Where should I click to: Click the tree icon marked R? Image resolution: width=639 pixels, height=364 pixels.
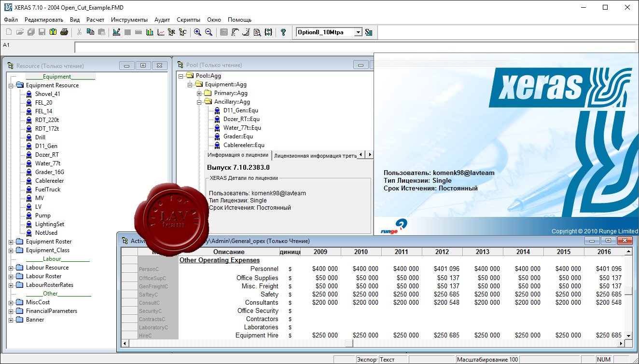click(171, 32)
